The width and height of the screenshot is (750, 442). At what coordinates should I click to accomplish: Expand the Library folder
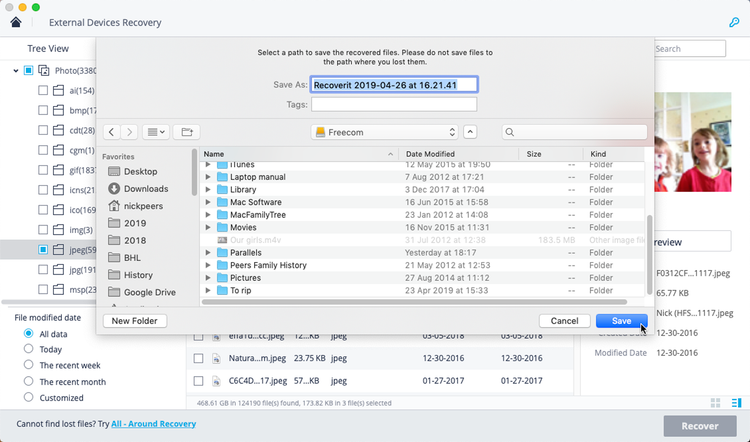click(208, 189)
